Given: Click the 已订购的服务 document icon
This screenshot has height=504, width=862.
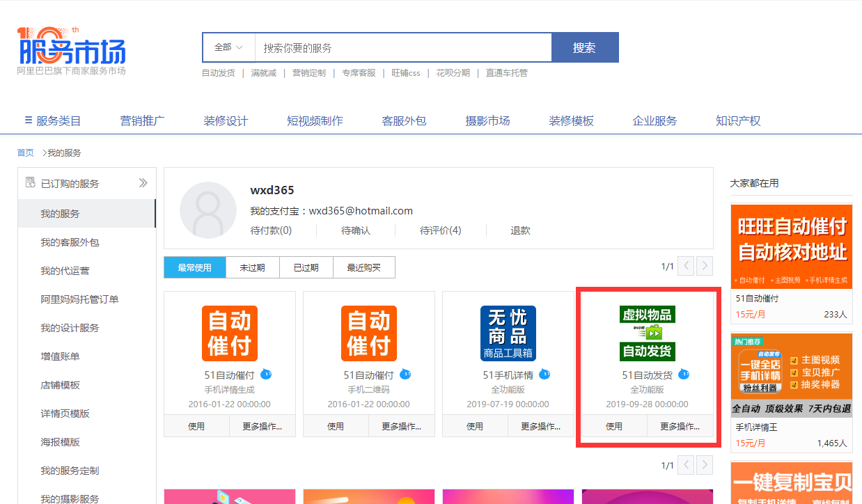Looking at the screenshot, I should coord(30,183).
